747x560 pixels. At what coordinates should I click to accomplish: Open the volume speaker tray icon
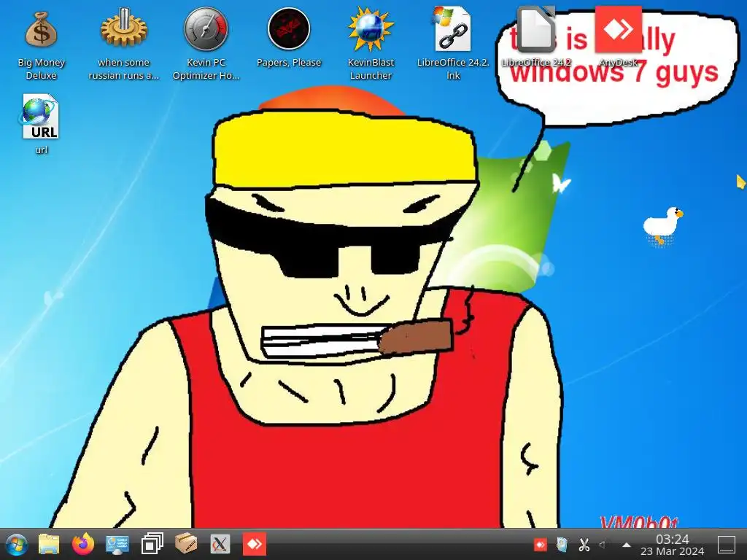tap(603, 544)
